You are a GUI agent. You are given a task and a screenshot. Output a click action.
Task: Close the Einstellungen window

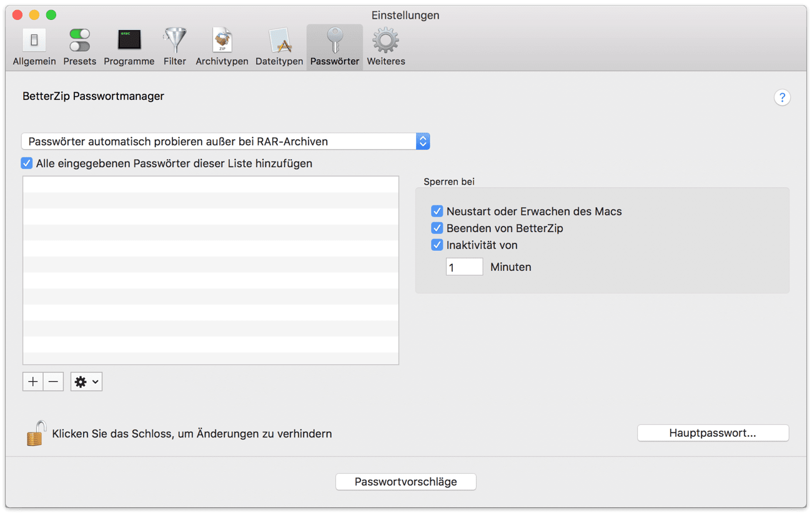pos(17,15)
